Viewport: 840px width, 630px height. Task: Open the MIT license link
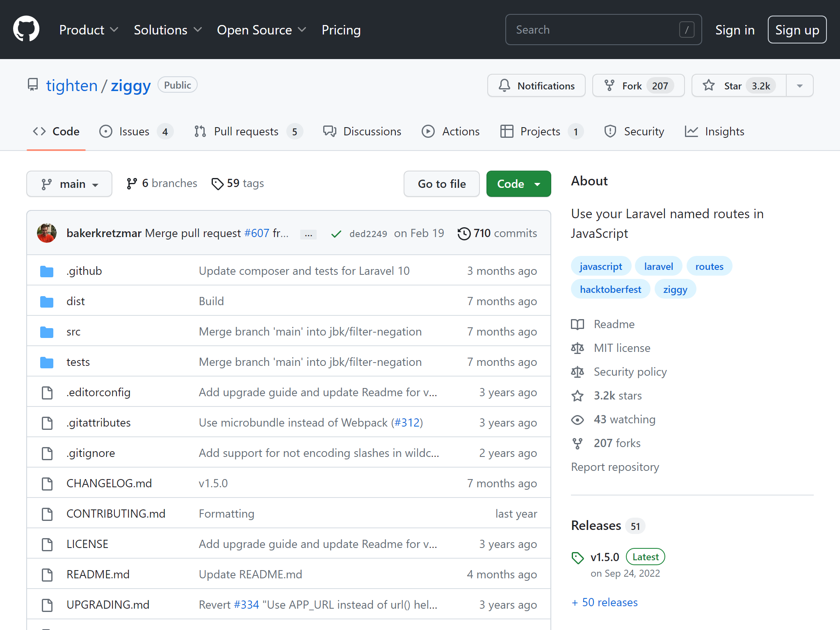pos(611,348)
